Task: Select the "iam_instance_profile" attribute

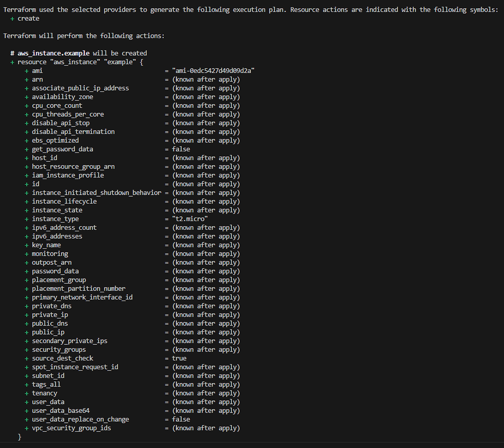Action: pos(68,175)
